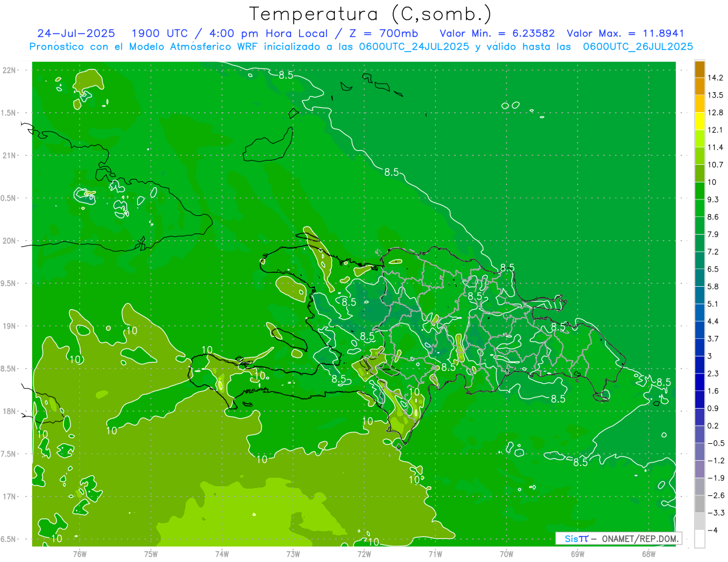Click the "71W" longitude axis label
728x562 pixels.
(x=435, y=554)
